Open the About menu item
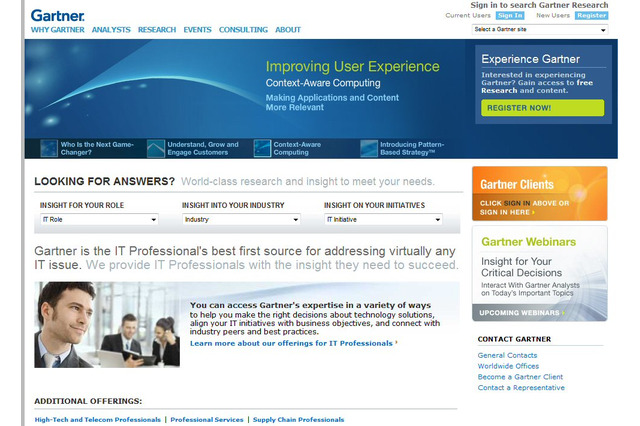The height and width of the screenshot is (426, 640). tap(288, 30)
